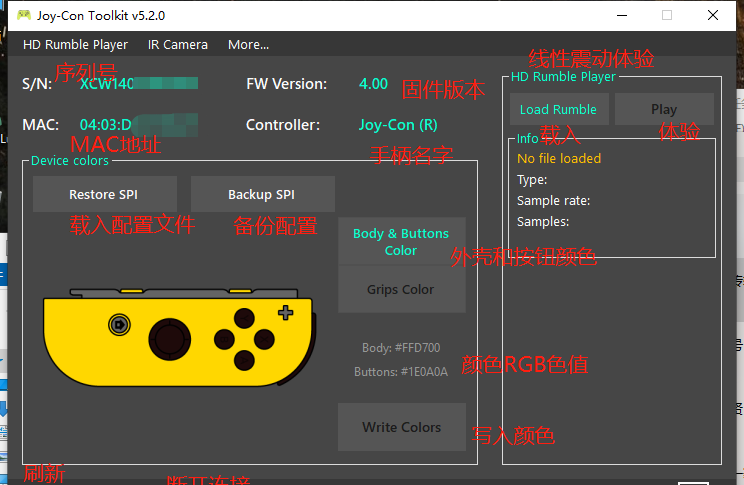This screenshot has width=744, height=485.
Task: Click the 'Sample rate:' info label
Action: pos(553,201)
